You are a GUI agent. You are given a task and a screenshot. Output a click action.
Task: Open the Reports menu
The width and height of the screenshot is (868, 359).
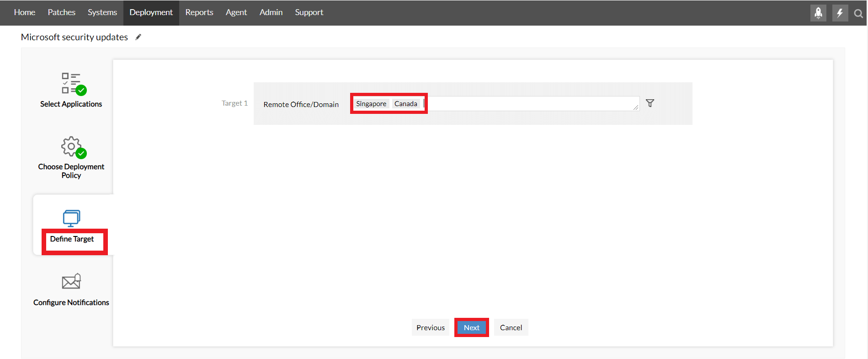tap(199, 12)
